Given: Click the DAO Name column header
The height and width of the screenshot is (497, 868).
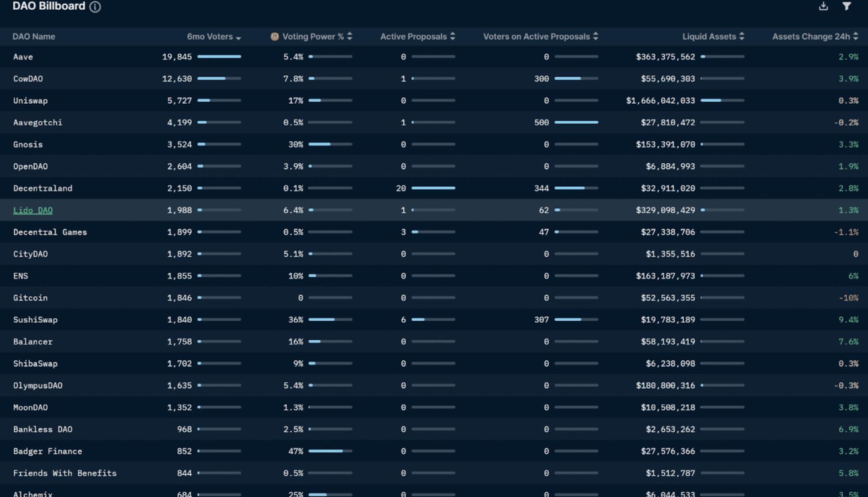Looking at the screenshot, I should click(x=34, y=37).
